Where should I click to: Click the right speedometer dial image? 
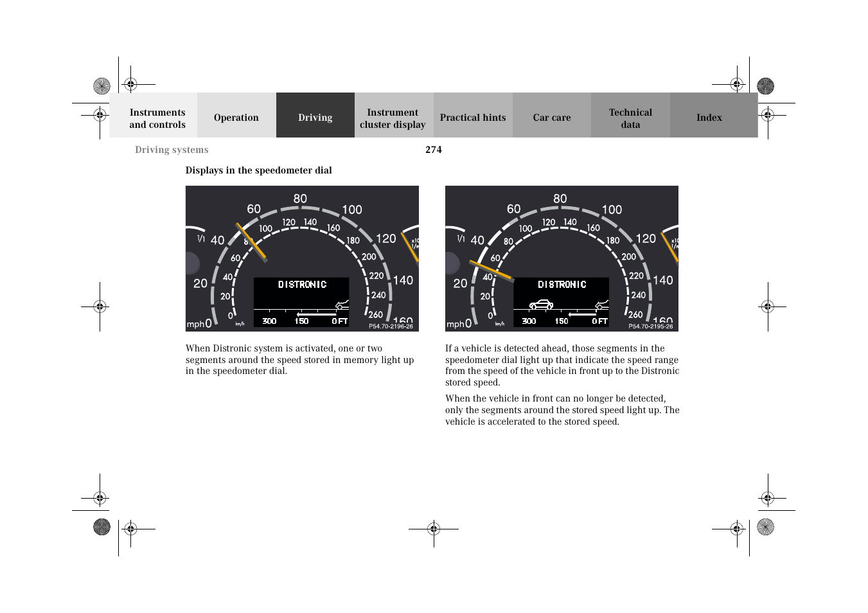click(562, 258)
